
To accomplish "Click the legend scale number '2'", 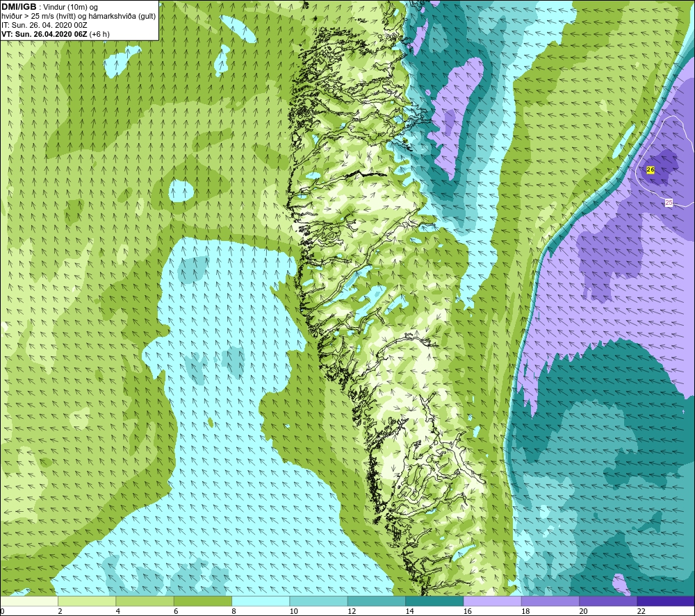I will [60, 611].
